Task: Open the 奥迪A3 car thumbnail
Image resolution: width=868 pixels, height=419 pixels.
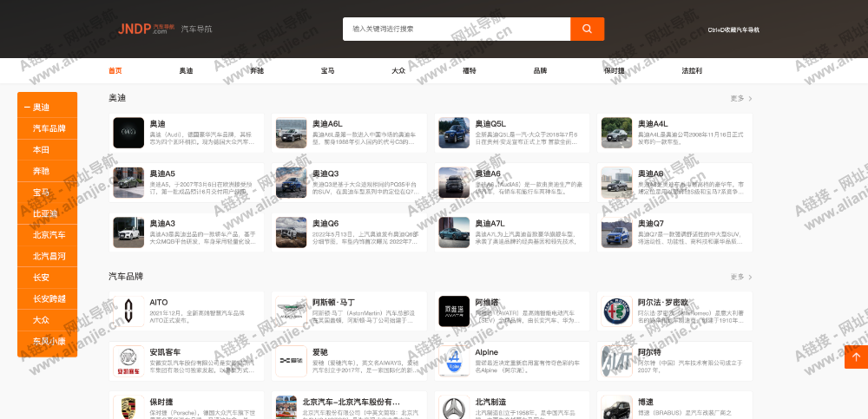Action: coord(128,232)
